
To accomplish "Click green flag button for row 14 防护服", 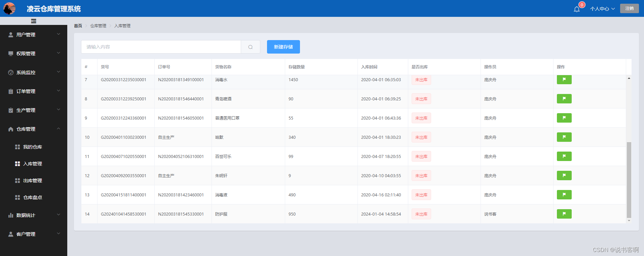I will point(564,214).
